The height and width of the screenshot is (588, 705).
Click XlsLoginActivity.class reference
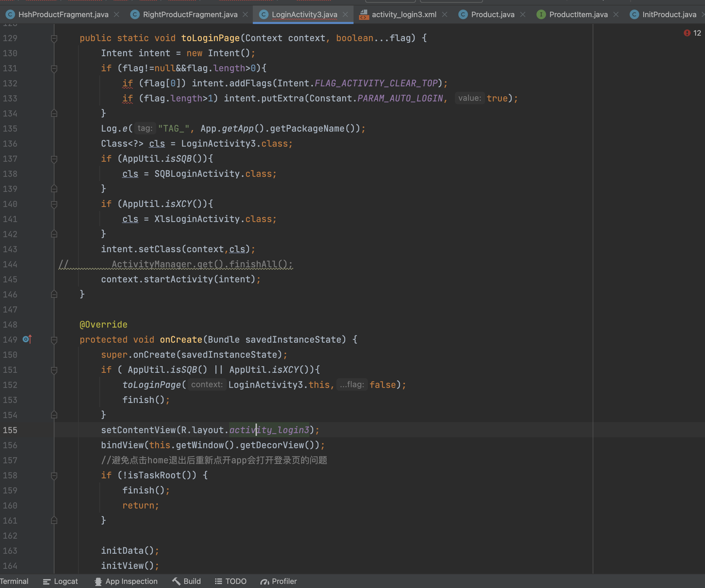213,219
